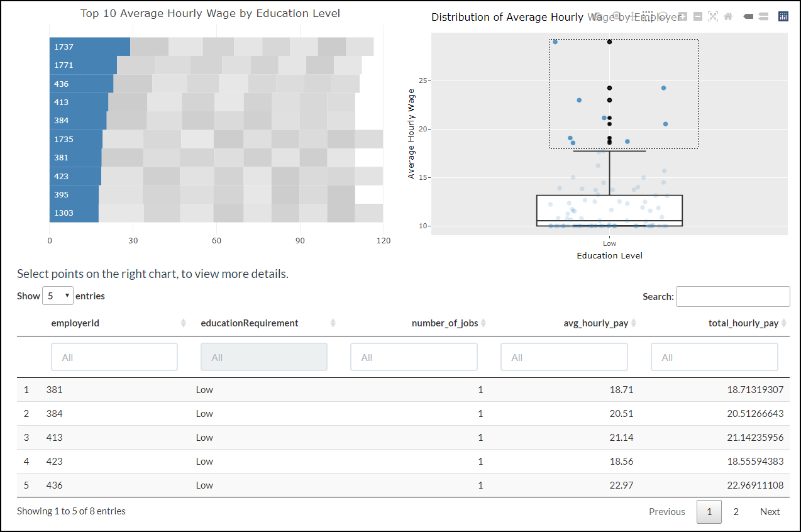Go to page 2 of the table
This screenshot has width=801, height=532.
736,512
